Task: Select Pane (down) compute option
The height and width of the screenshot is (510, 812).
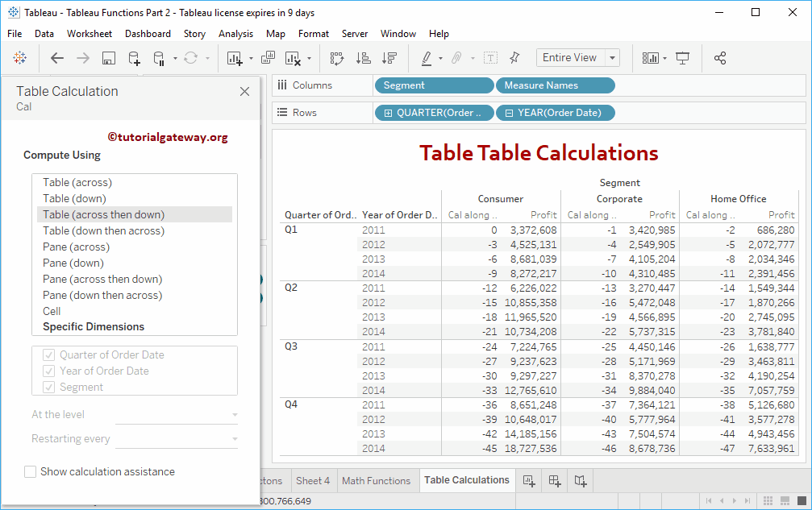Action: pos(74,263)
